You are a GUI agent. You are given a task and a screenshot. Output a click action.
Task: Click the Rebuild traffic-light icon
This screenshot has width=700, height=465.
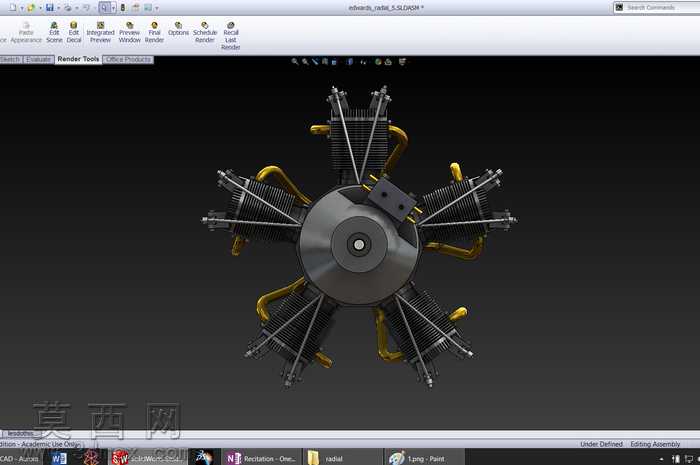tap(123, 8)
